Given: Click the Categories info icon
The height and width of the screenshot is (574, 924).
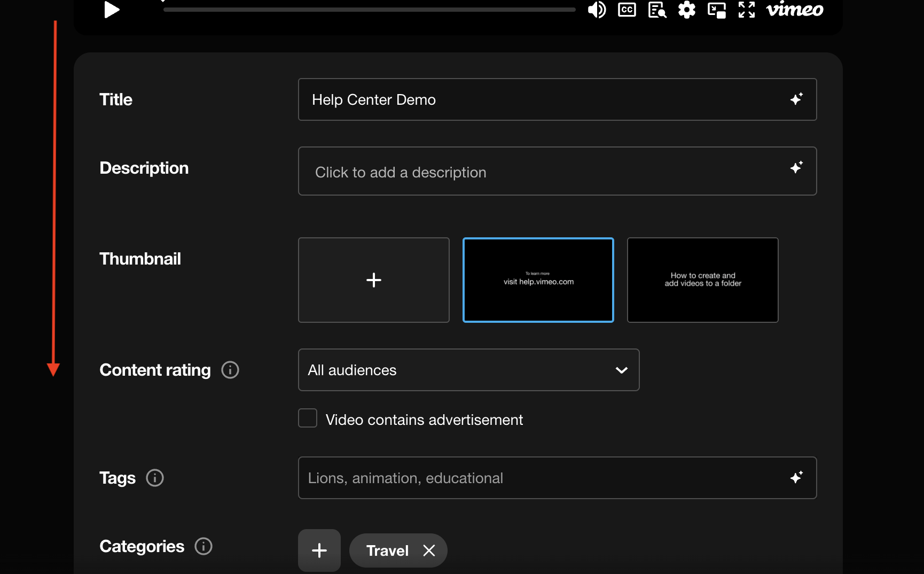Looking at the screenshot, I should [x=203, y=546].
